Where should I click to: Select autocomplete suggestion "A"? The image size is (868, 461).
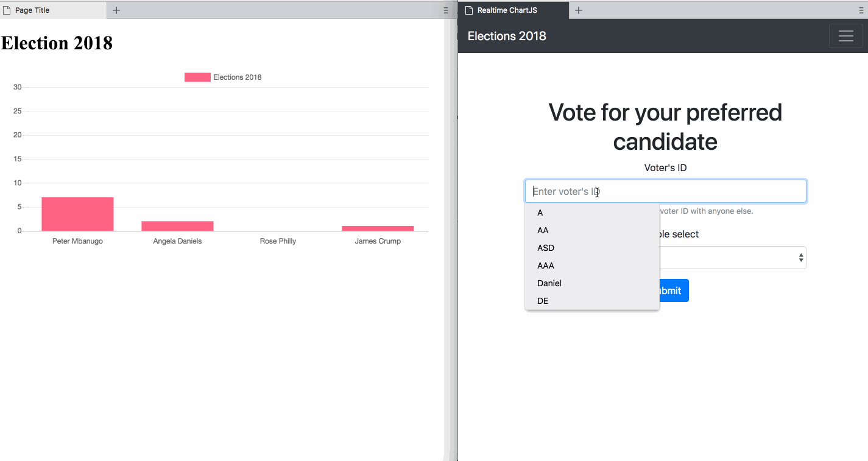pyautogui.click(x=540, y=213)
